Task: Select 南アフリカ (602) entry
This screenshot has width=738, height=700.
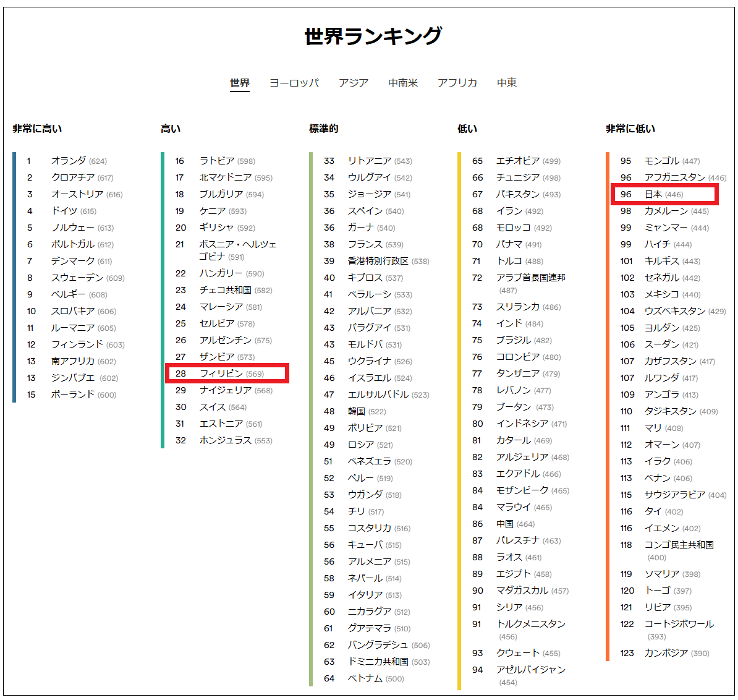Action: click(83, 362)
